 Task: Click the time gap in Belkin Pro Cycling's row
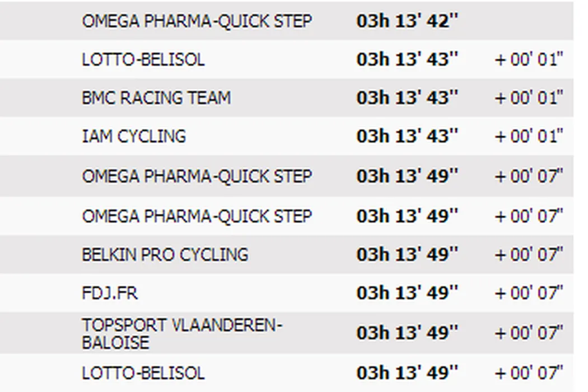point(529,255)
